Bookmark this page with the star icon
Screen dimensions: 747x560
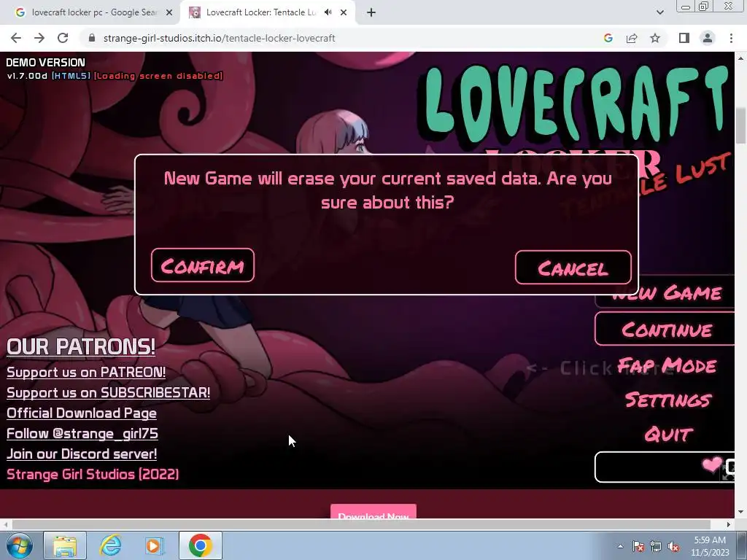655,38
